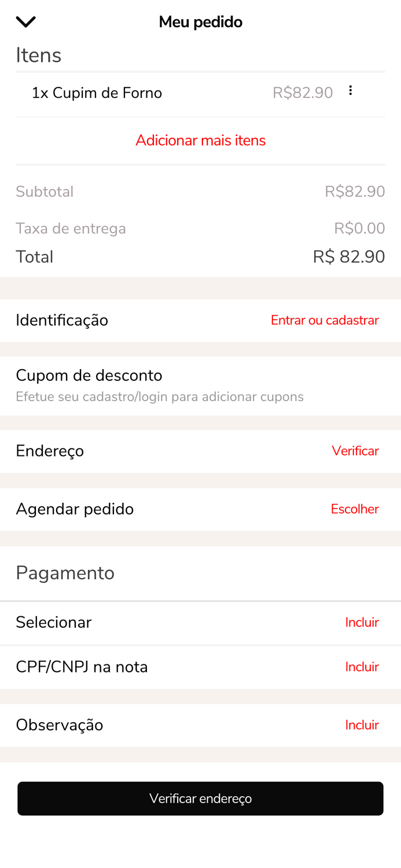Open the three-dot menu for Cupim de Forno

coord(351,91)
